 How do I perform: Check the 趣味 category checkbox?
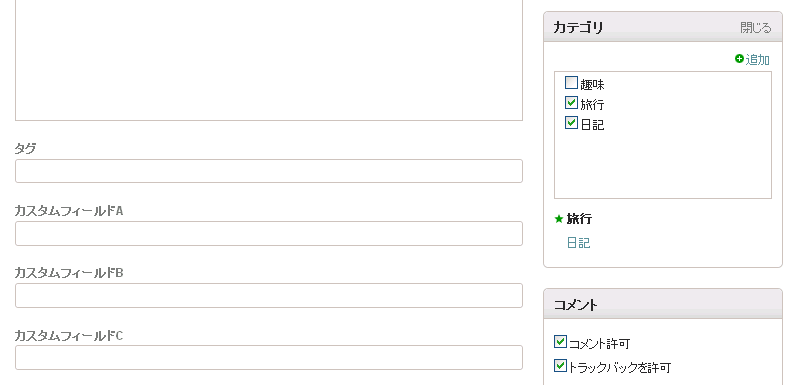pyautogui.click(x=571, y=83)
